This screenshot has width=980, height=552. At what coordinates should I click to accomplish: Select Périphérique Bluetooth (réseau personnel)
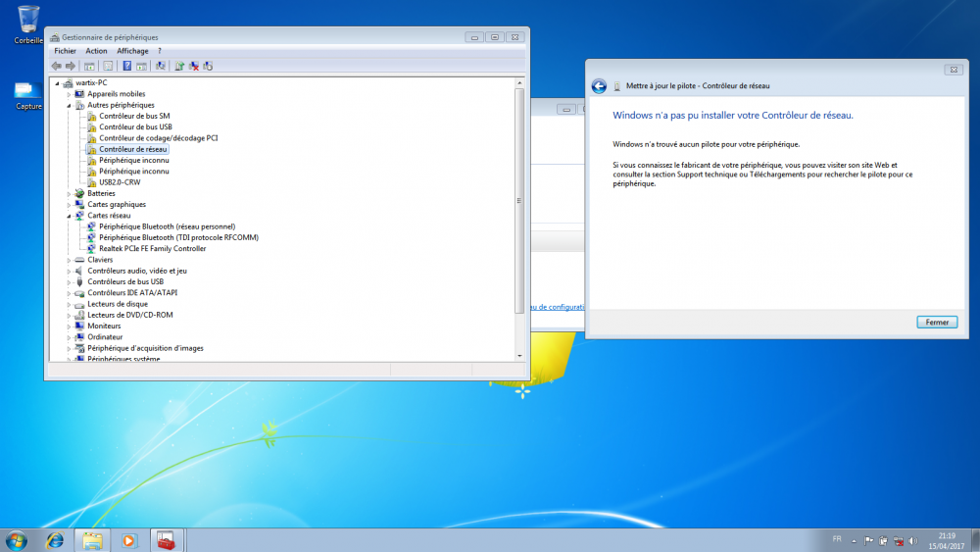point(167,226)
